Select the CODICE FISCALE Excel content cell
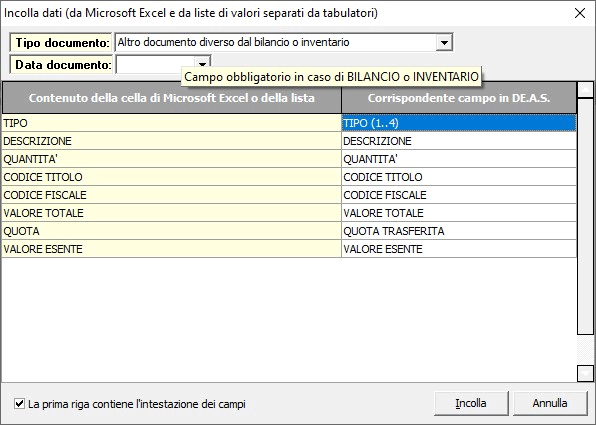 click(171, 195)
